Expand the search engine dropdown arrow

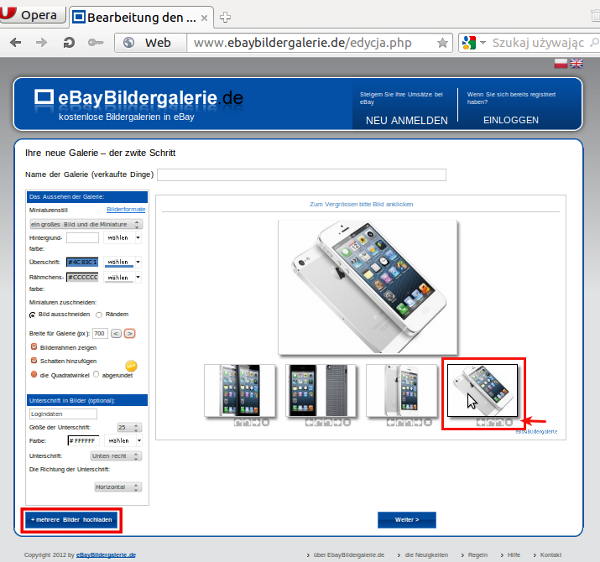pyautogui.click(x=483, y=42)
